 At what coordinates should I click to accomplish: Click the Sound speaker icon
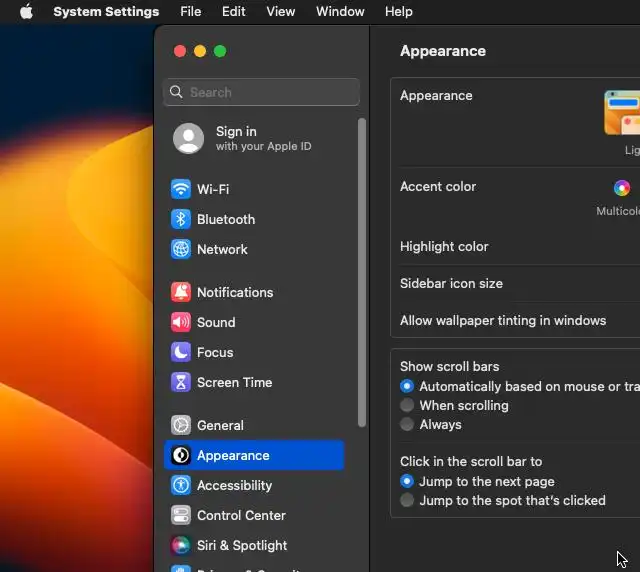[x=180, y=322]
